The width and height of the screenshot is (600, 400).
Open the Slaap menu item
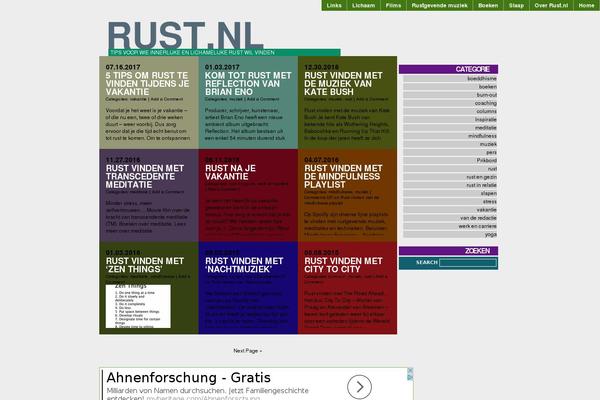pyautogui.click(x=516, y=5)
